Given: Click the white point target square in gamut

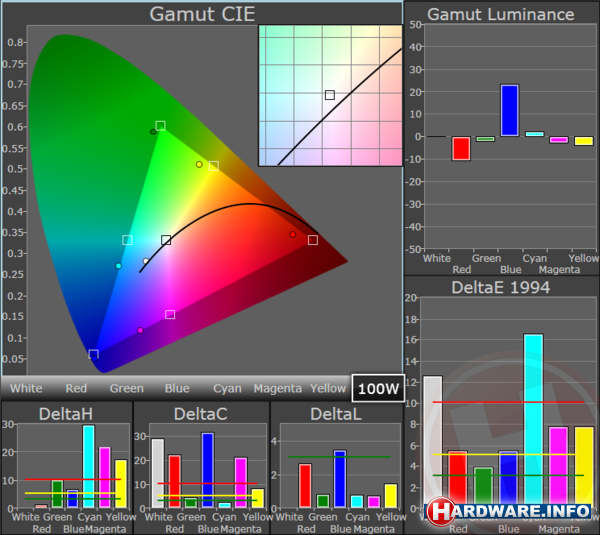Looking at the screenshot, I should [166, 240].
